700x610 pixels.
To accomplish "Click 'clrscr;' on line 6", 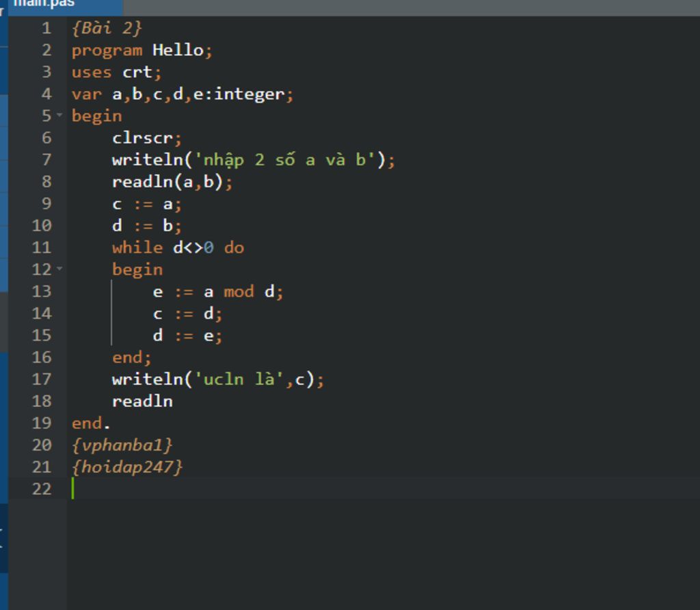I will pyautogui.click(x=147, y=137).
